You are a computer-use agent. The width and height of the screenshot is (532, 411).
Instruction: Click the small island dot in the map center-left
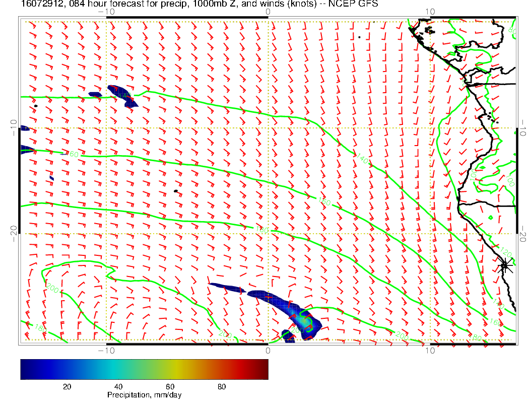point(175,191)
